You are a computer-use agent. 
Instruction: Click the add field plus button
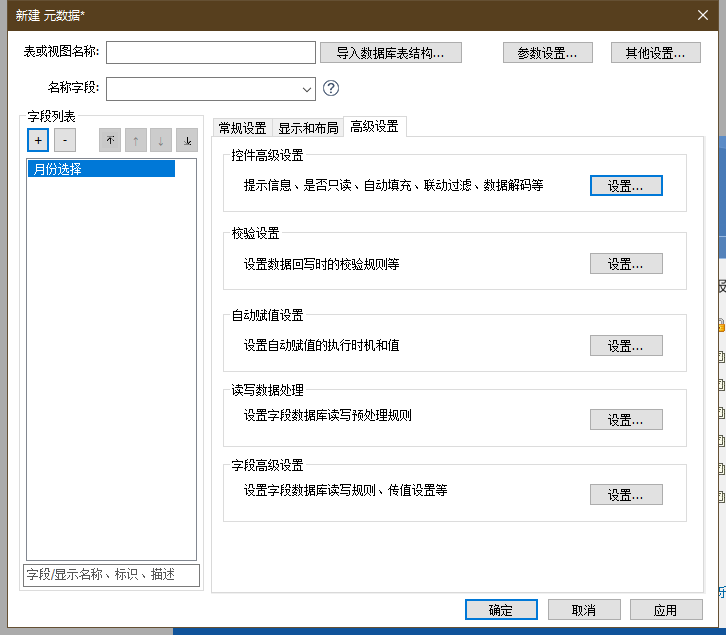pos(38,141)
